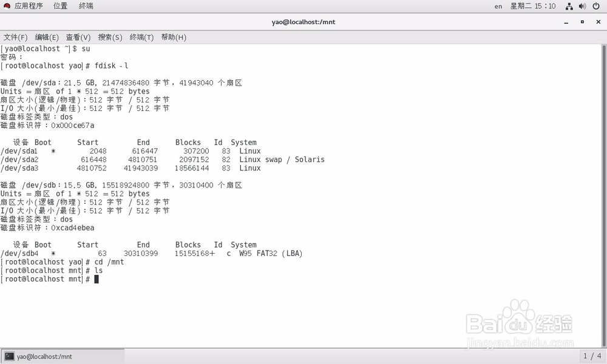Screen dimensions: 607x364
Task: Click the /dev/sda3 row
Action: 131,168
